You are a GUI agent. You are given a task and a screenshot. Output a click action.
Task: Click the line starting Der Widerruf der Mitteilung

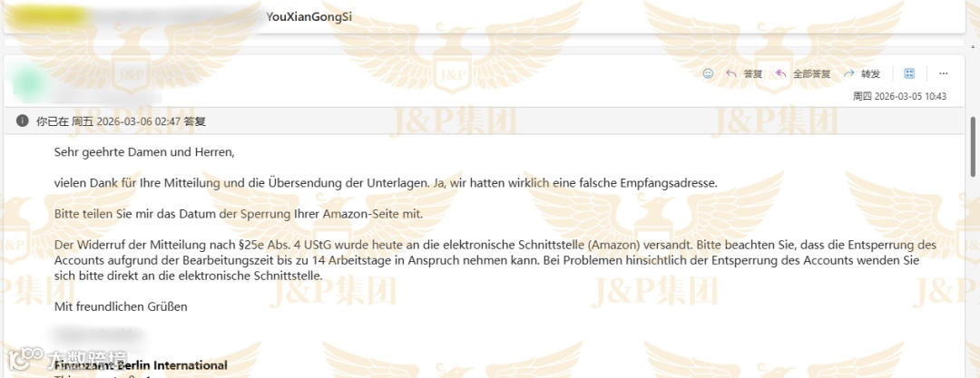pos(495,245)
